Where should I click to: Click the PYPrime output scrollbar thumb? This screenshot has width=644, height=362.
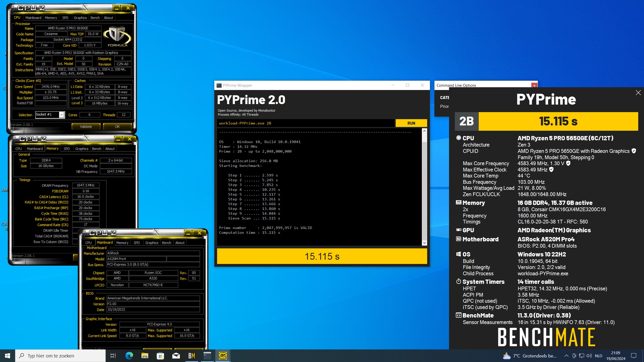point(425,191)
